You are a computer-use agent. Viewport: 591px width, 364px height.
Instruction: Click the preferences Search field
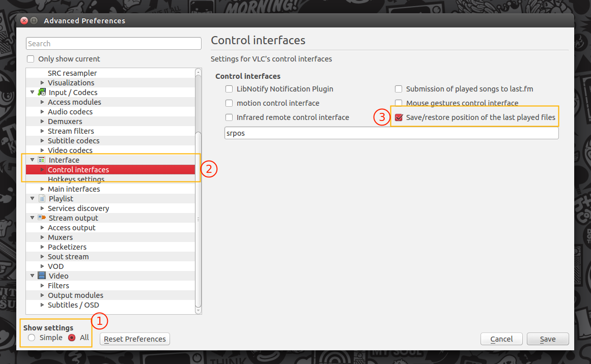(114, 44)
